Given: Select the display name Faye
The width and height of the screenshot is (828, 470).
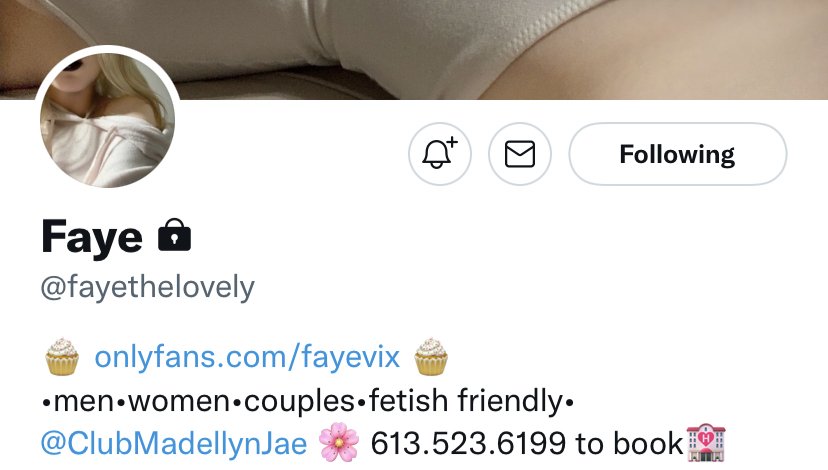Looking at the screenshot, I should click(x=92, y=238).
